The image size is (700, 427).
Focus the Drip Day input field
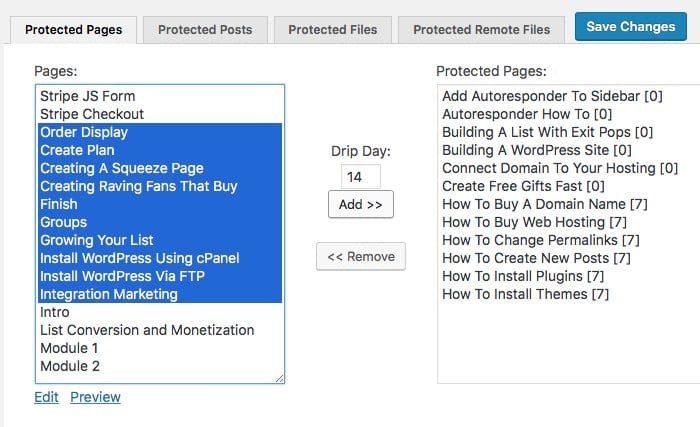pos(361,177)
